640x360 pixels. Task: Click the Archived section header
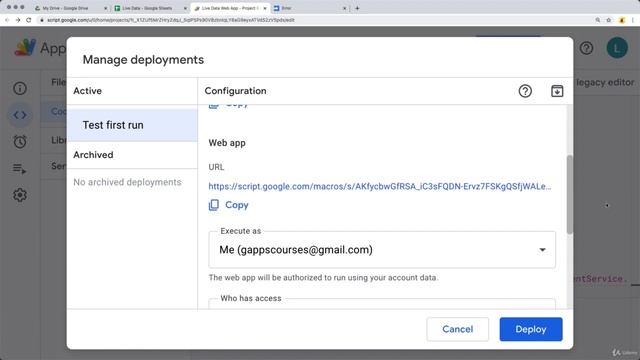click(93, 155)
